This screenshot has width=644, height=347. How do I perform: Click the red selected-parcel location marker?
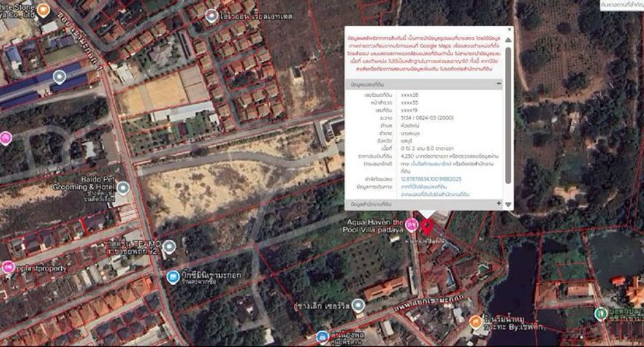click(427, 227)
